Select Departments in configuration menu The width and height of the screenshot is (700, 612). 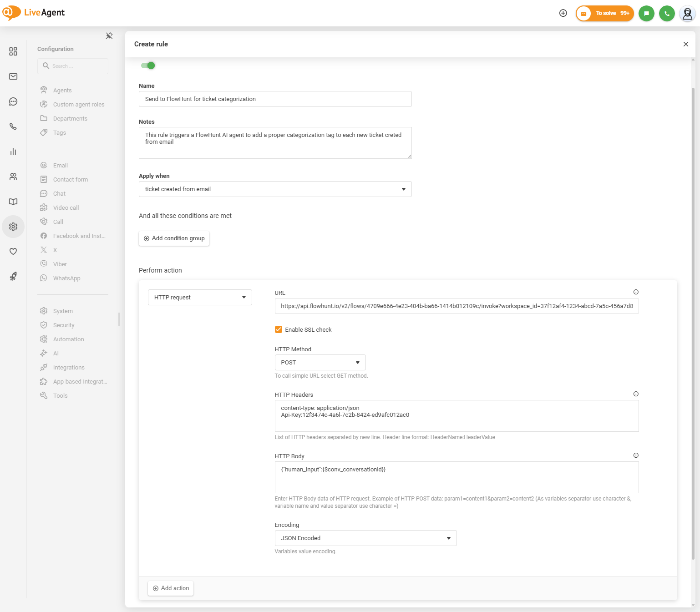tap(70, 119)
